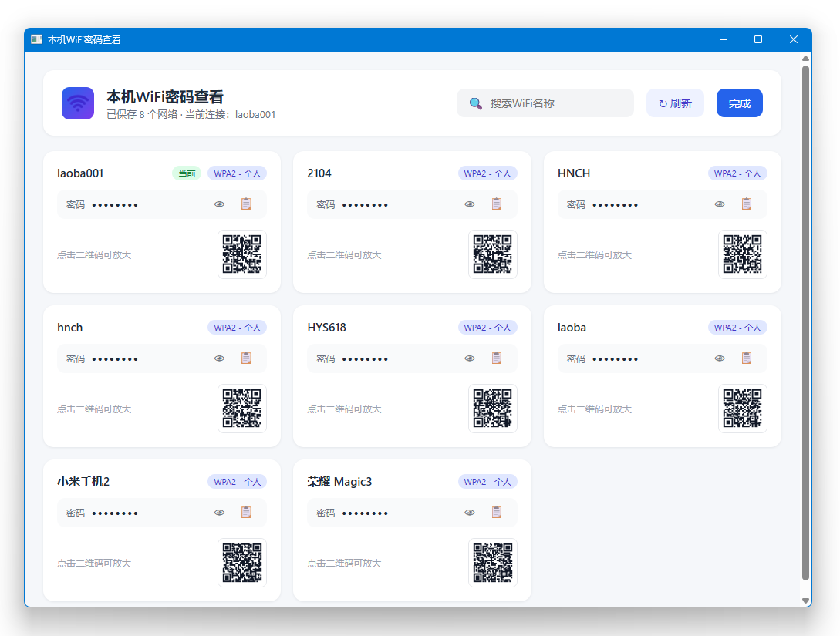Viewport: 840px width, 636px height.
Task: Focus the 搜索WiFi名称 search field
Action: (545, 103)
